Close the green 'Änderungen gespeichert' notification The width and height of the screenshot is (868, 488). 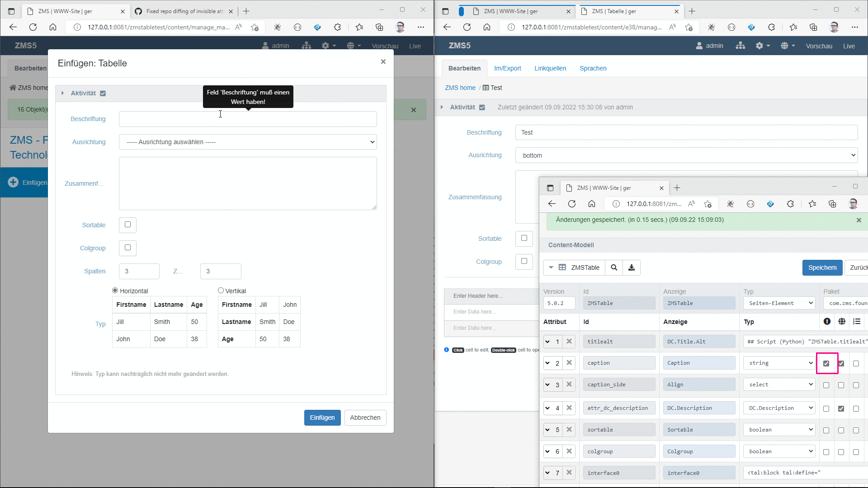point(859,220)
